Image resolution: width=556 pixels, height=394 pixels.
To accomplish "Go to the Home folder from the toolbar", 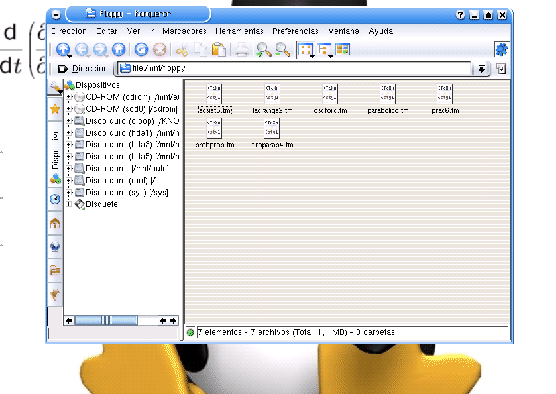I will [x=119, y=49].
